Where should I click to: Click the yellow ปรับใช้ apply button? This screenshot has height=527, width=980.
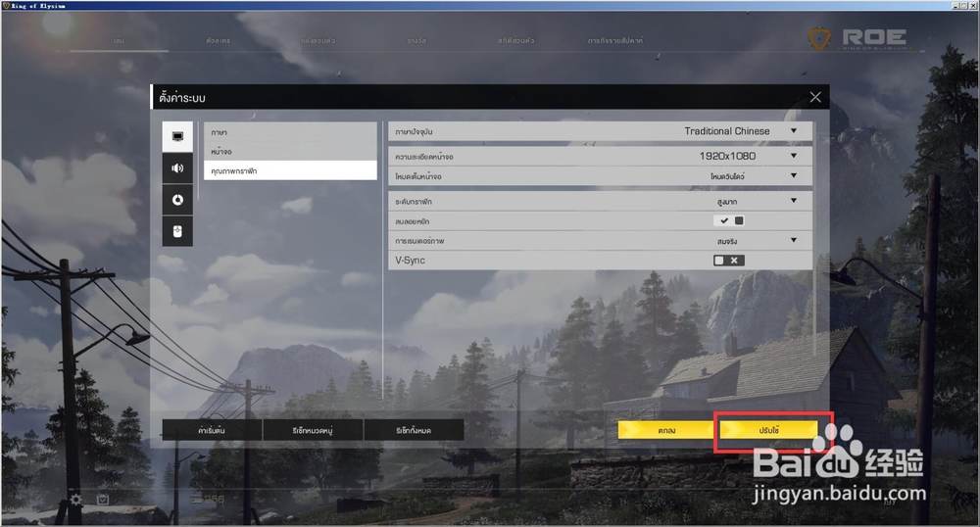tap(768, 430)
